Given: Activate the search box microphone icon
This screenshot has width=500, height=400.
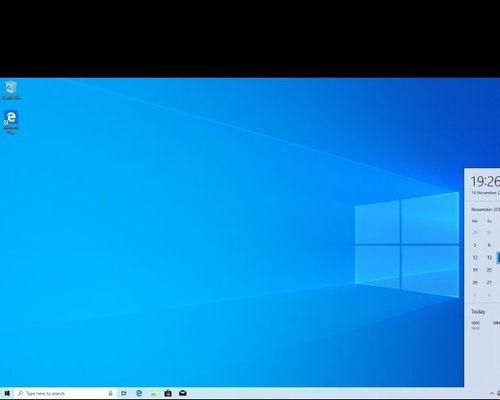Looking at the screenshot, I should pos(110,393).
